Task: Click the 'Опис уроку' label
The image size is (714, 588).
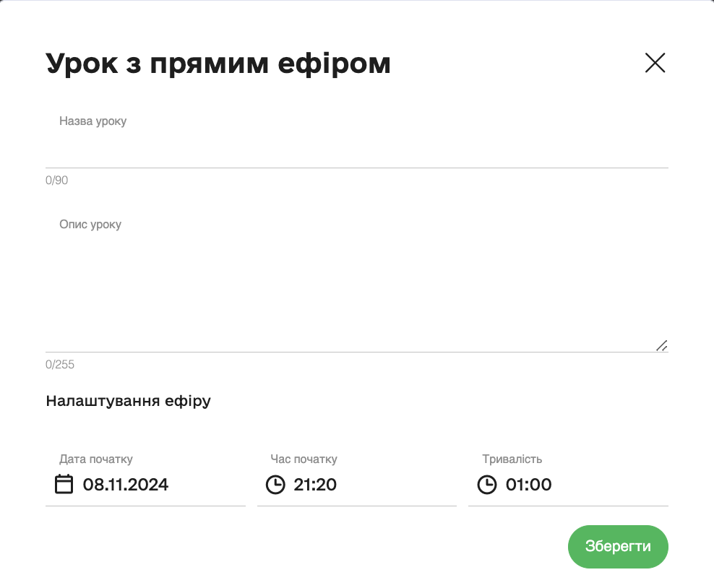Action: 90,225
